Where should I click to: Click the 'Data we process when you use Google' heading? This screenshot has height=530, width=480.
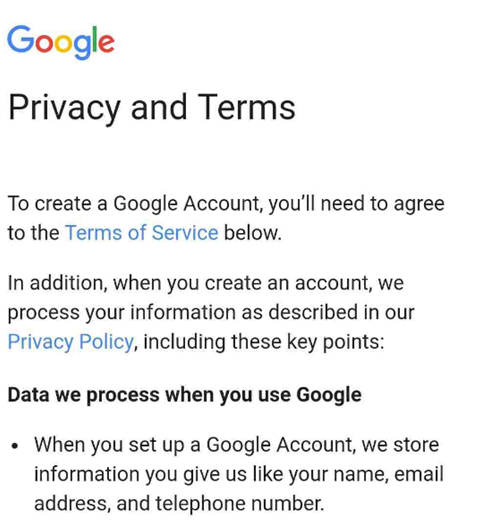[185, 395]
